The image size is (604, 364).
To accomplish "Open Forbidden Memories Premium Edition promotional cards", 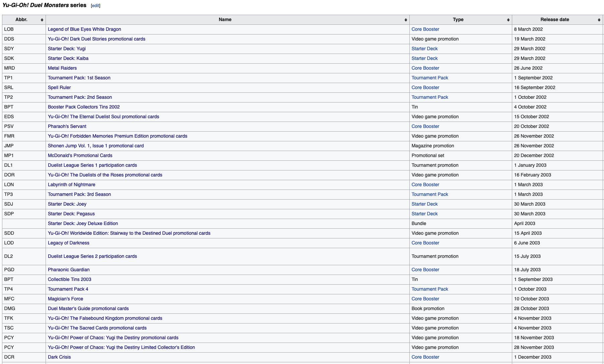I will [118, 136].
